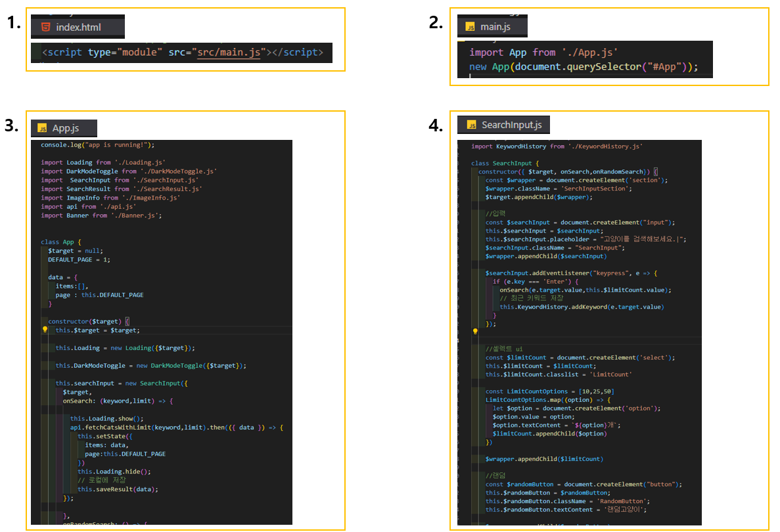
Task: Click the this.Loading.hide(); line
Action: (x=114, y=472)
